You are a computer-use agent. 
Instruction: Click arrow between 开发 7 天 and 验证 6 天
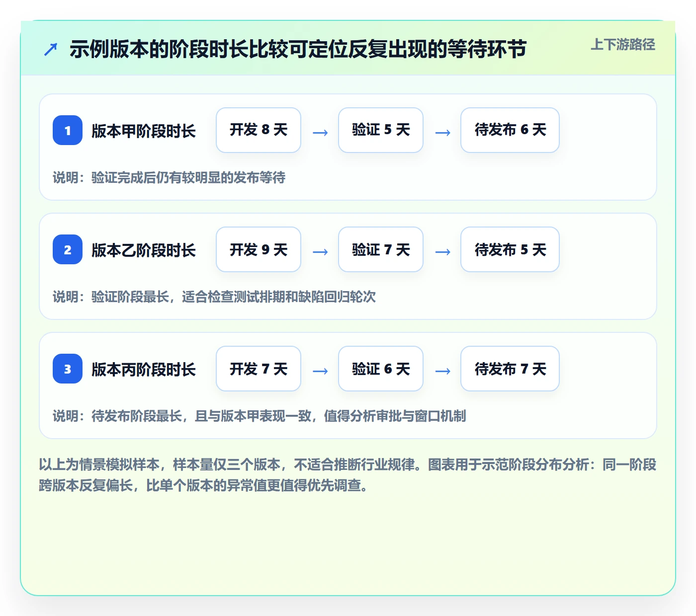tap(320, 371)
